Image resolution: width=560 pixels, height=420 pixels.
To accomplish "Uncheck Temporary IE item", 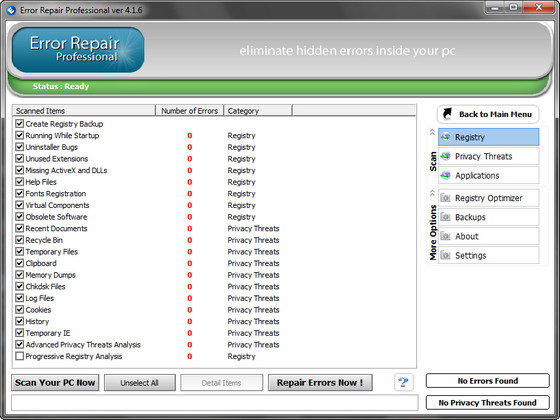I will (20, 332).
